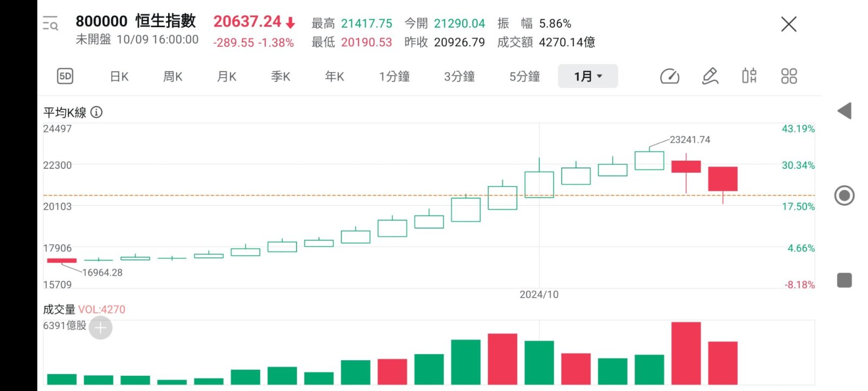Tap the 未開盤 10/09 16:00:00 status text

[137, 39]
